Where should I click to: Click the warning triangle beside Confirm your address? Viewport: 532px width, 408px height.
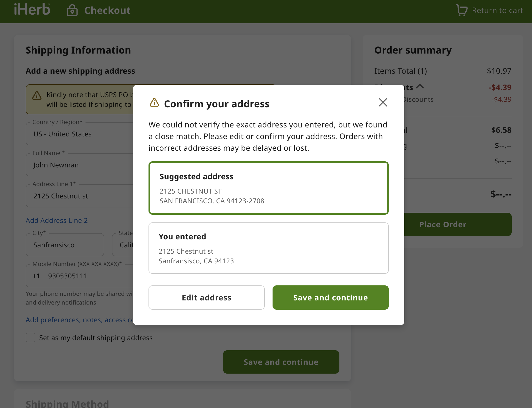[x=154, y=103]
